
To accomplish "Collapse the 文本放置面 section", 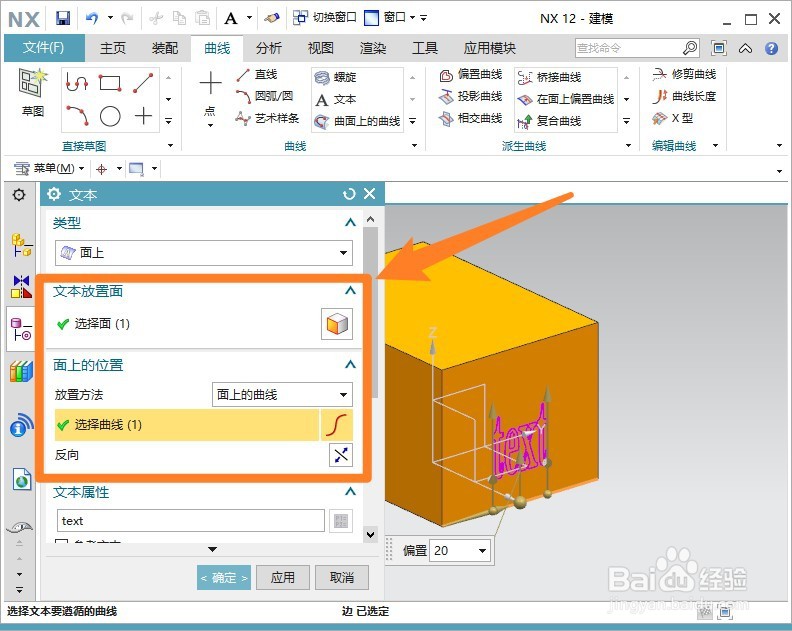I will pos(350,290).
